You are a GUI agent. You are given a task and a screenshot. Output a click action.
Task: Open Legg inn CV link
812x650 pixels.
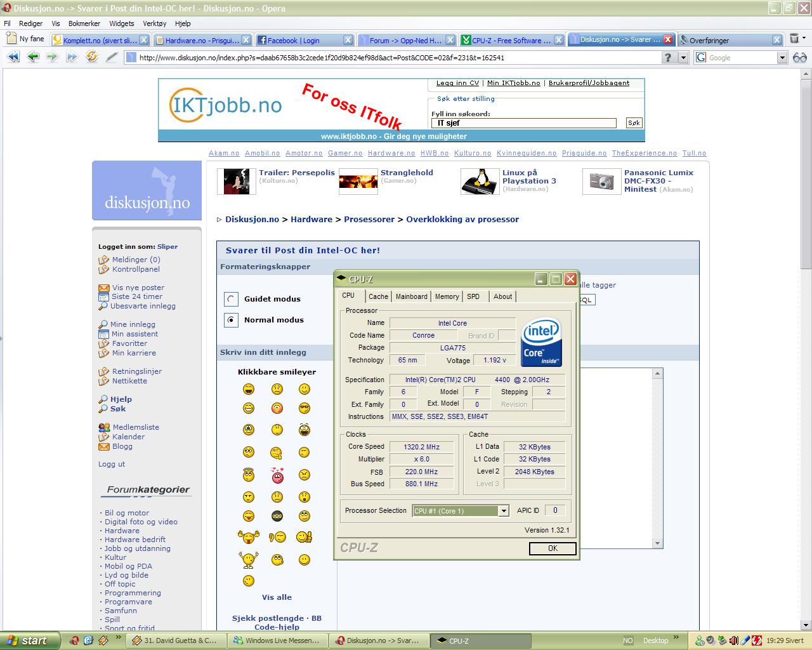pos(457,83)
